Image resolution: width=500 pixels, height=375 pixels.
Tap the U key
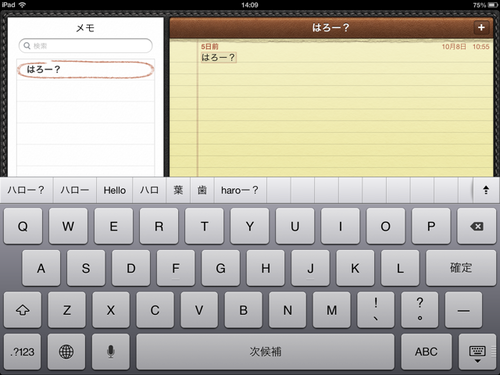pyautogui.click(x=295, y=226)
